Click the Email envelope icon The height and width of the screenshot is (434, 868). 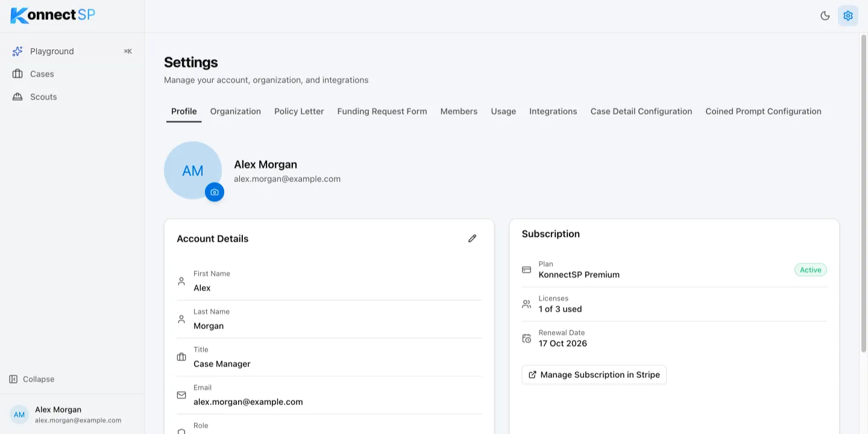(x=181, y=395)
